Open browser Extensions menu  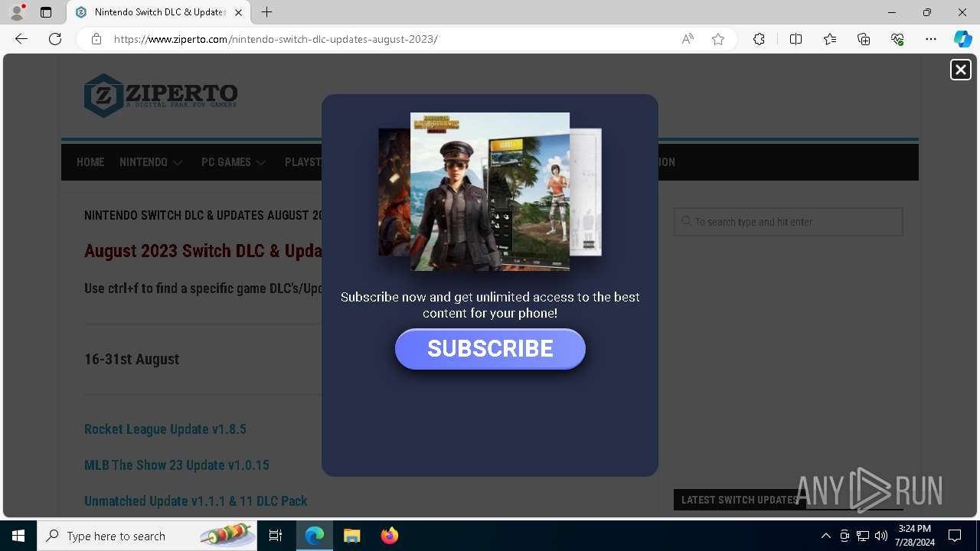pos(759,39)
